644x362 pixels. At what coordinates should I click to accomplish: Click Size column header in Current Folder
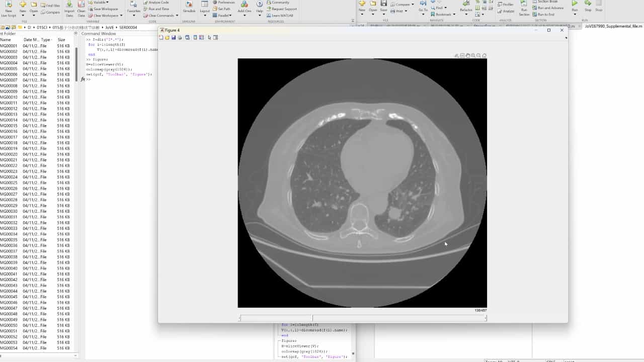tap(61, 40)
